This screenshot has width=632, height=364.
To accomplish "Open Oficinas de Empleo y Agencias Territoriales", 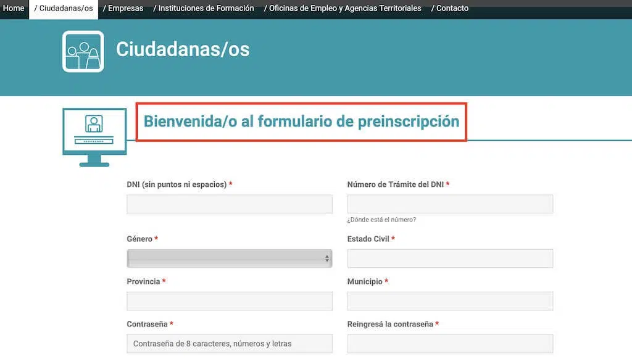I will tap(343, 9).
